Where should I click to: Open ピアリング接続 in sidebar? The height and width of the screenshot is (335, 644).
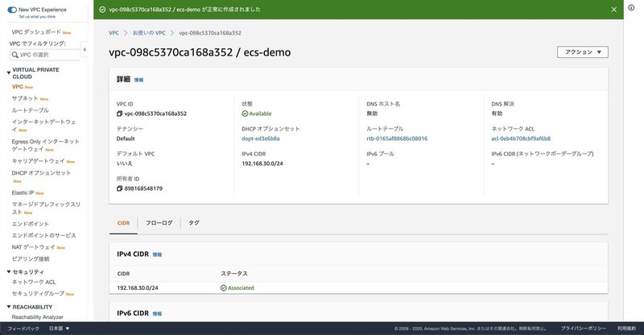(x=31, y=259)
